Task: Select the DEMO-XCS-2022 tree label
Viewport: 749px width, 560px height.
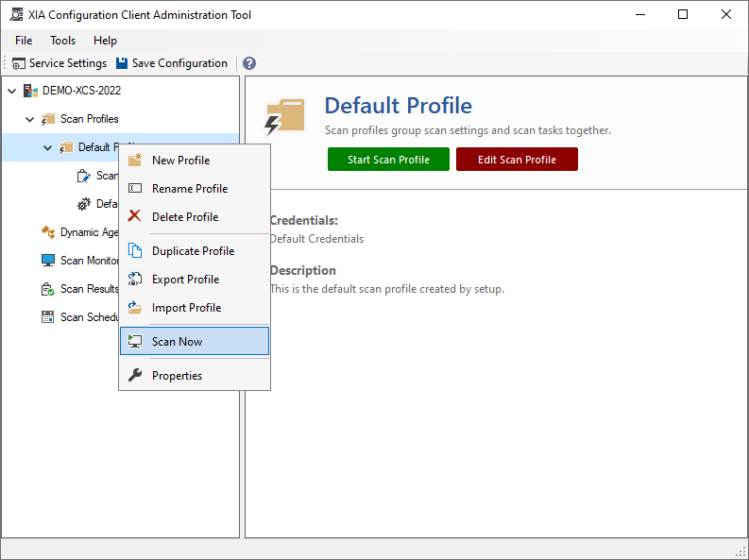Action: [81, 91]
